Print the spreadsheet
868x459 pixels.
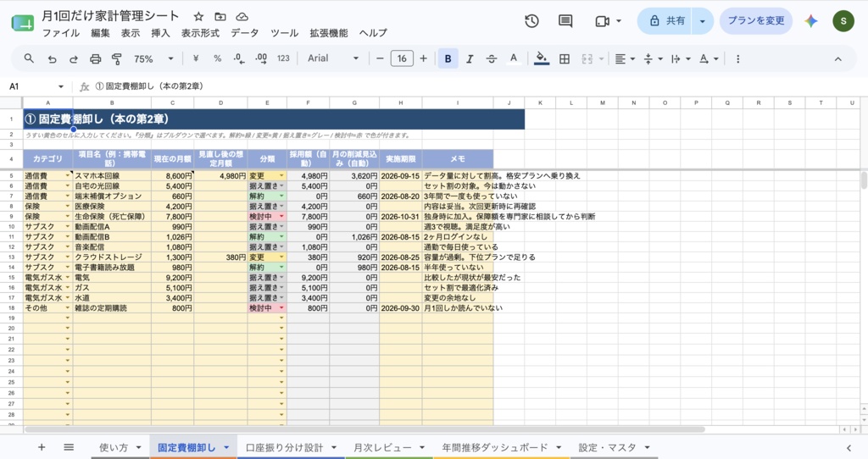(x=95, y=58)
